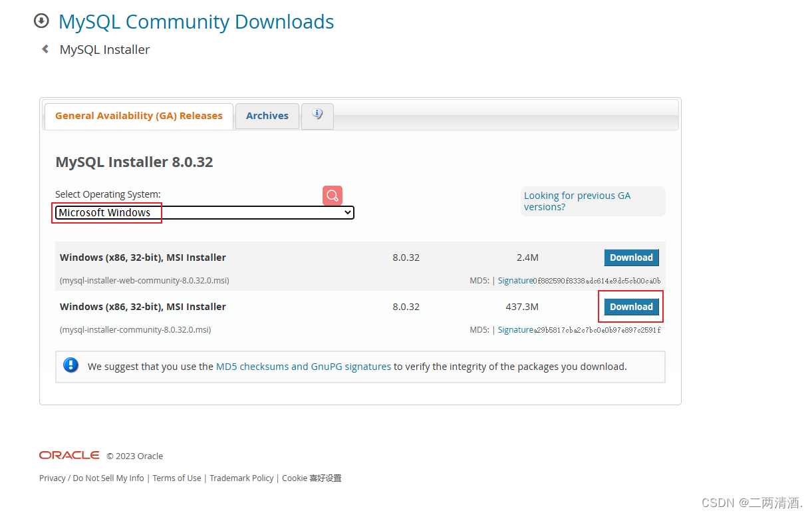Open Signature link for mysql-installer-community file

[515, 330]
